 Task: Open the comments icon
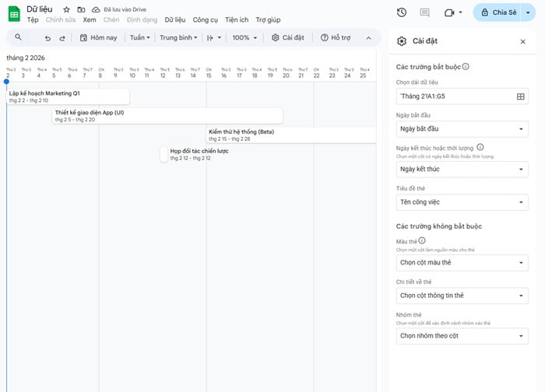tap(424, 12)
